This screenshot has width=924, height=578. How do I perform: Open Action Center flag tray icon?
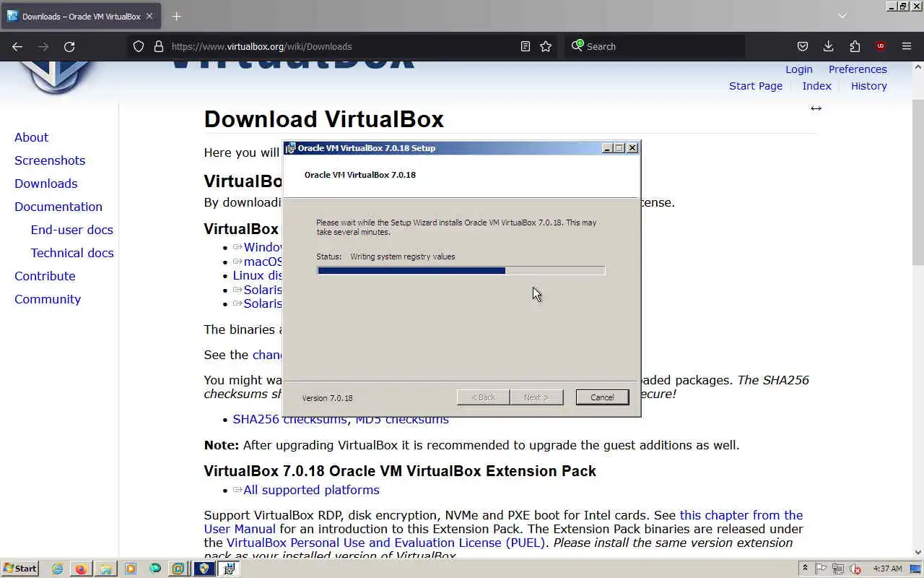click(821, 569)
